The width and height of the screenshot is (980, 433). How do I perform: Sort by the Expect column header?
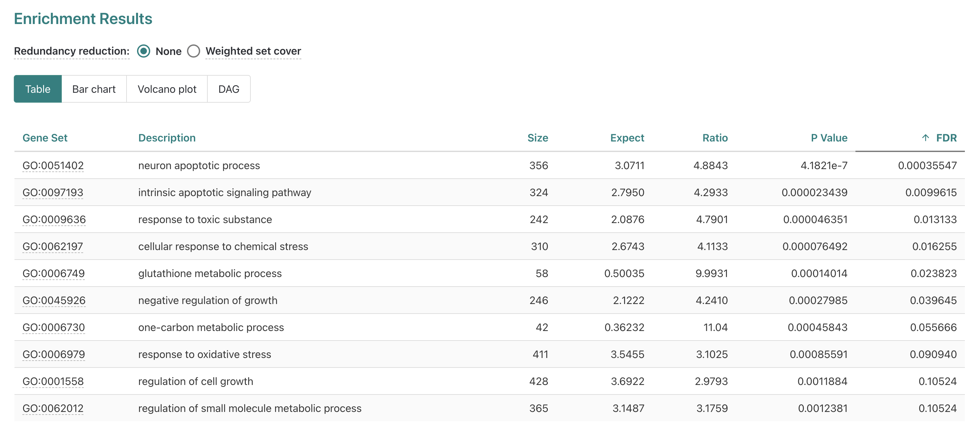(x=627, y=138)
